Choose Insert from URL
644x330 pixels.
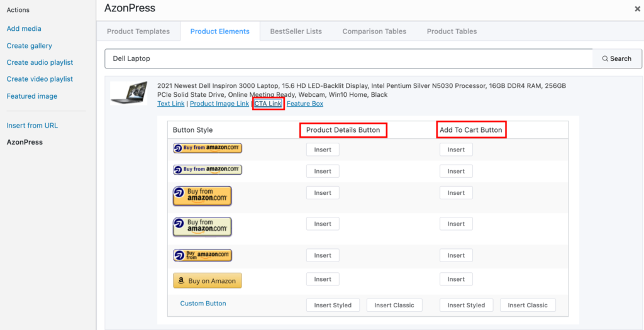[32, 126]
